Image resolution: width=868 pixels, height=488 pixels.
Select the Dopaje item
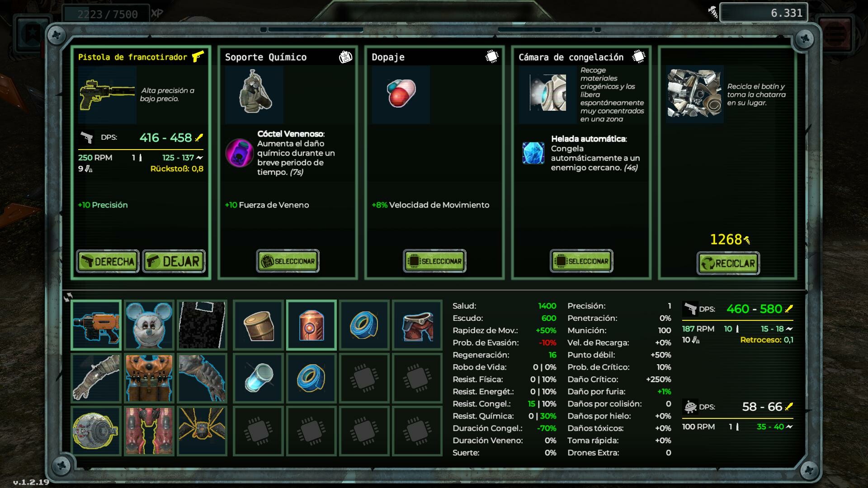click(434, 261)
